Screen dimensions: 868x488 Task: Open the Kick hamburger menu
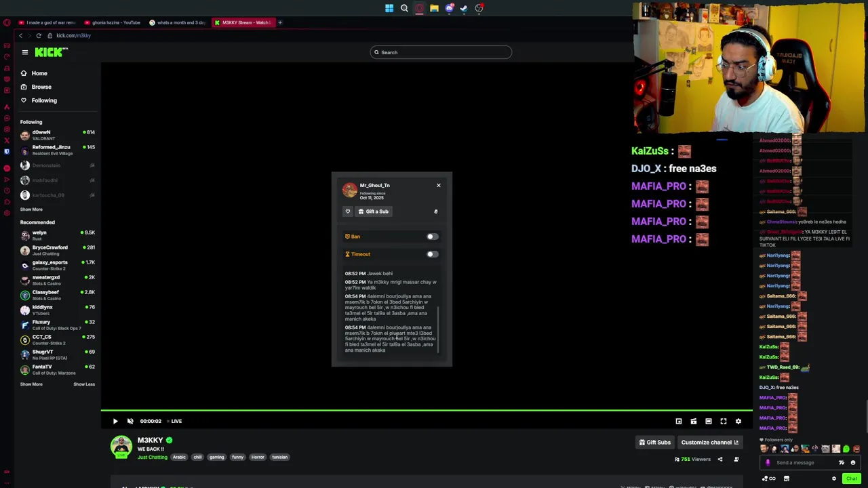pyautogui.click(x=25, y=52)
